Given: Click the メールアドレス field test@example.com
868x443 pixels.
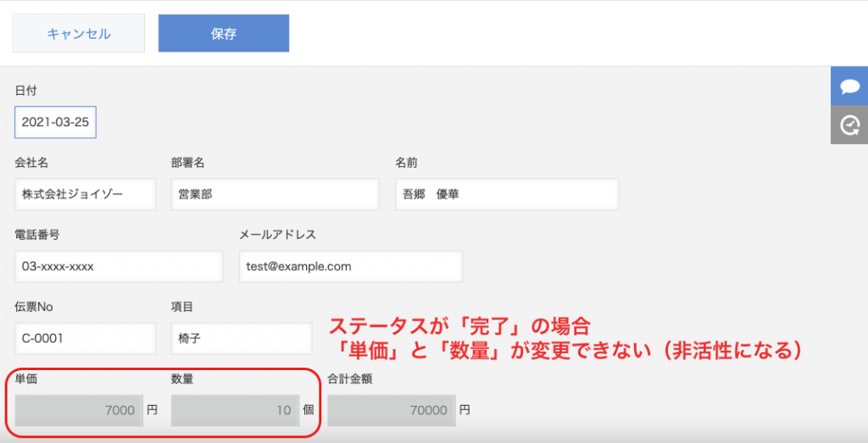Looking at the screenshot, I should tap(351, 266).
